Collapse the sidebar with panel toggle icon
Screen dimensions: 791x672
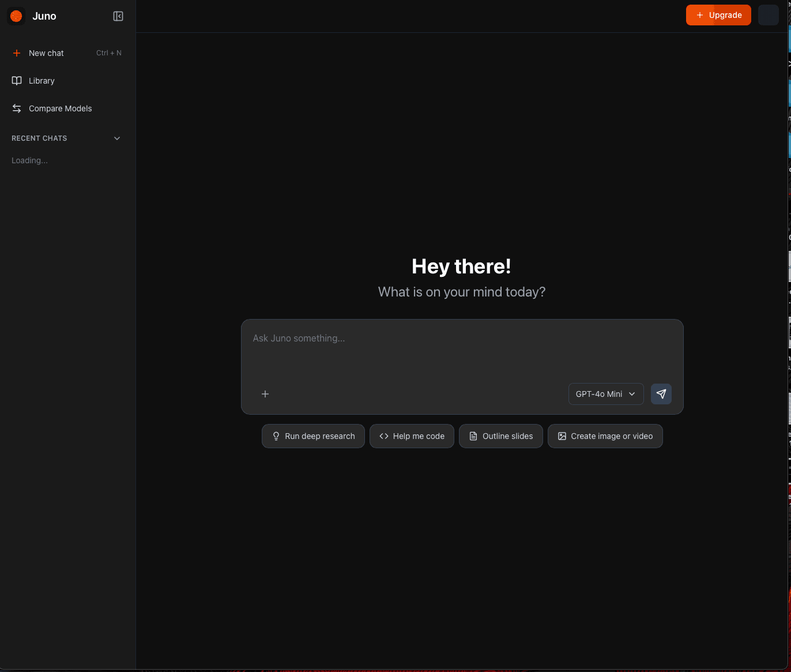click(x=118, y=16)
